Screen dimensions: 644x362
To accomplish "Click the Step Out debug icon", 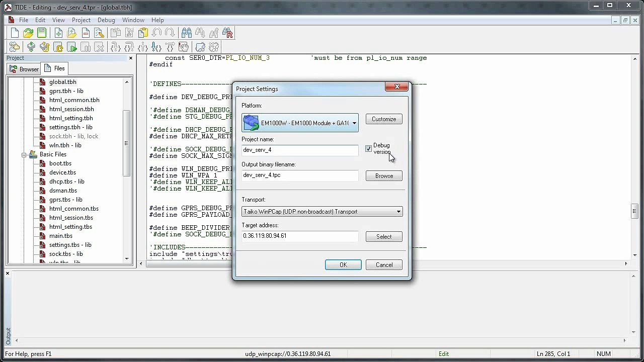I will 143,47.
